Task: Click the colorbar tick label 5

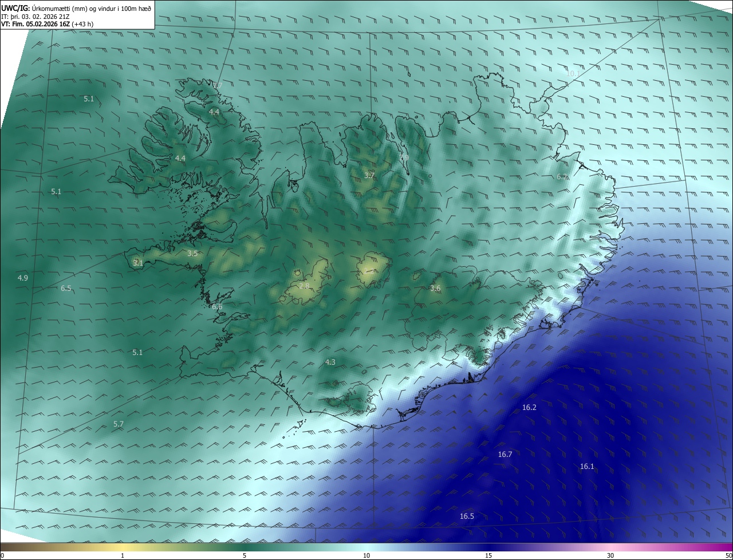Action: point(245,555)
